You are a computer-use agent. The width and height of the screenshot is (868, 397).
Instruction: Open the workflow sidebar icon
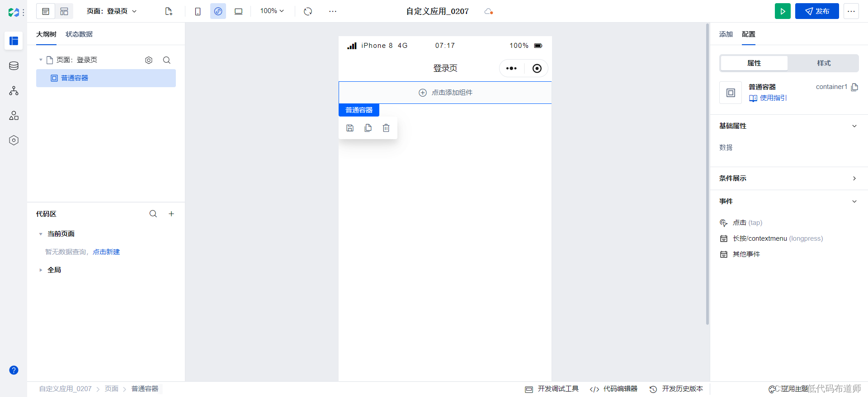[14, 91]
